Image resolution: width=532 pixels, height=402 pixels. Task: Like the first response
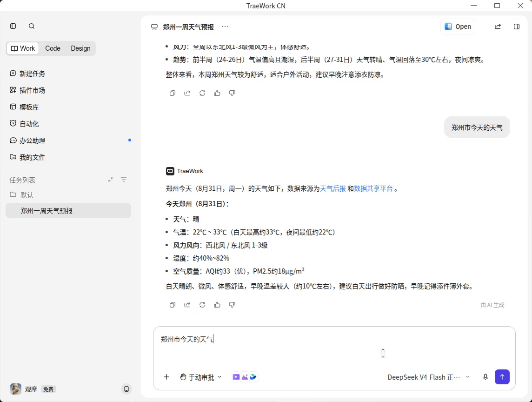(217, 93)
